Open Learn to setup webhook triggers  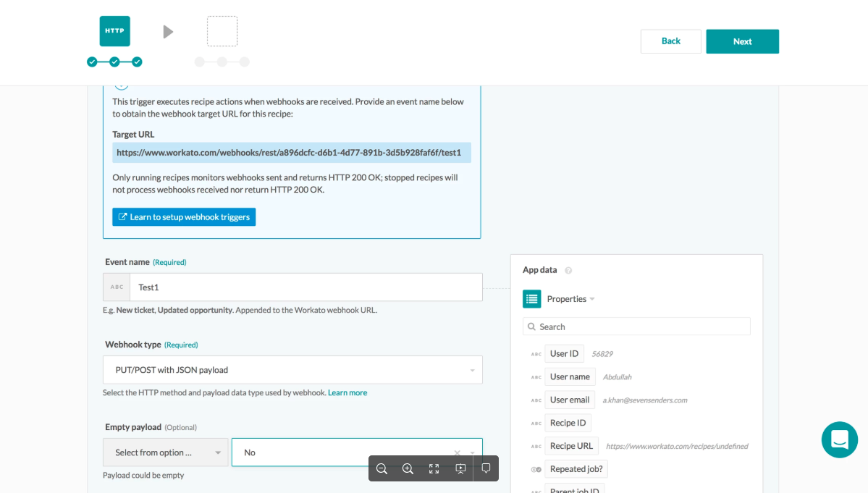184,217
